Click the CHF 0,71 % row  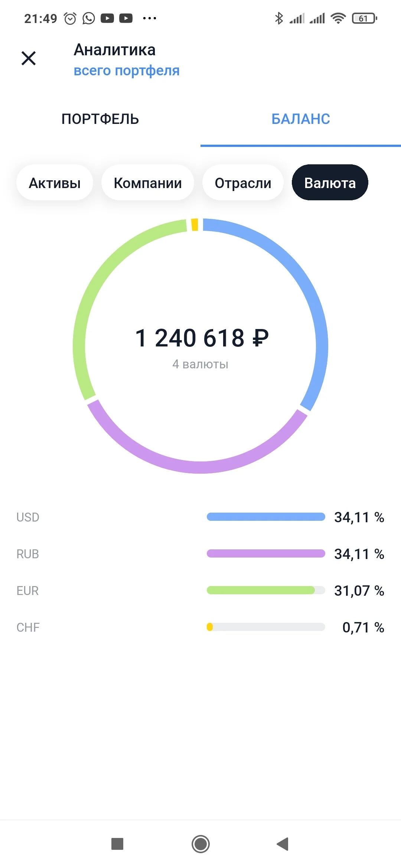(x=200, y=627)
